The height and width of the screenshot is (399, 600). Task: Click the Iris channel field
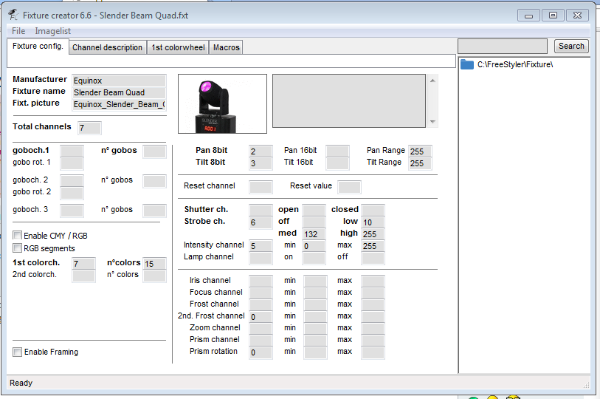tap(261, 281)
